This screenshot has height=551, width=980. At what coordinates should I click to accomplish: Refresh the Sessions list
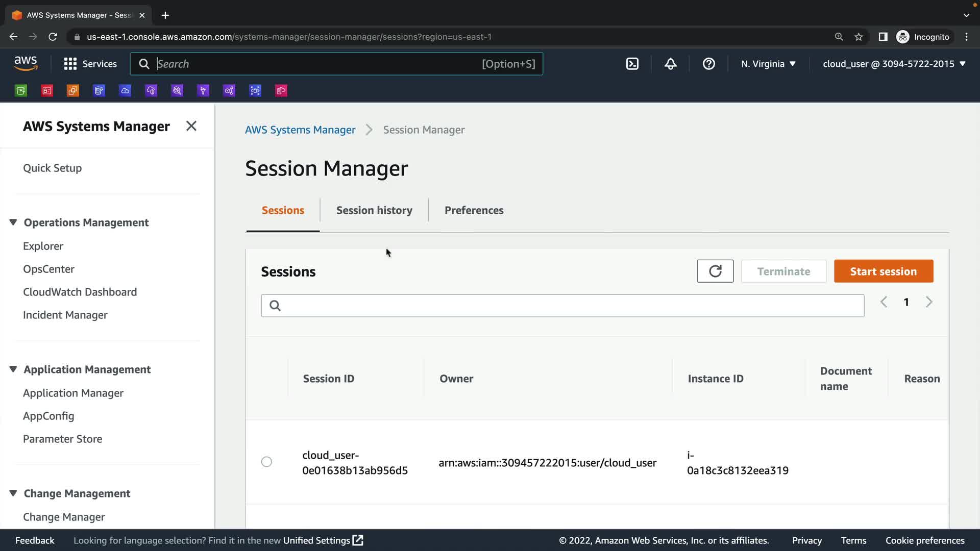pyautogui.click(x=715, y=271)
